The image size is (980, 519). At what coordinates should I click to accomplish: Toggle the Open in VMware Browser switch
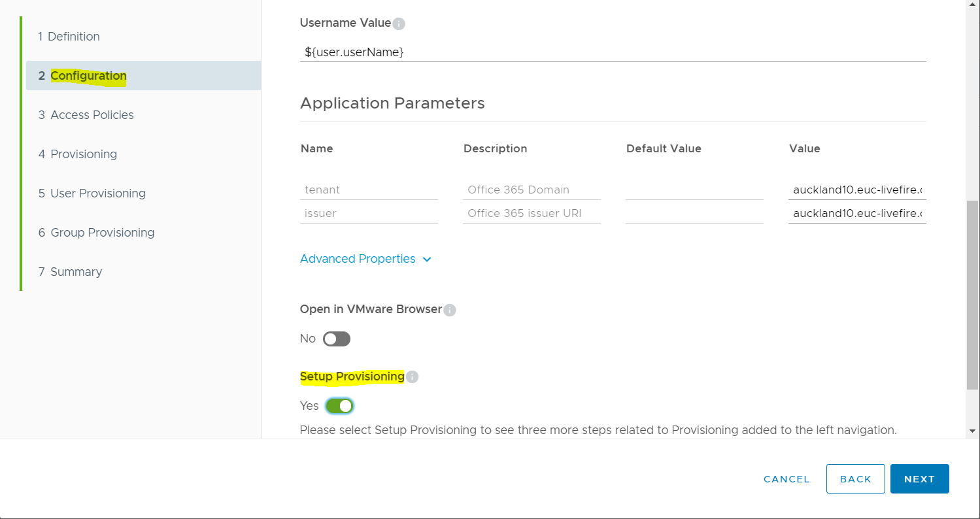(337, 339)
